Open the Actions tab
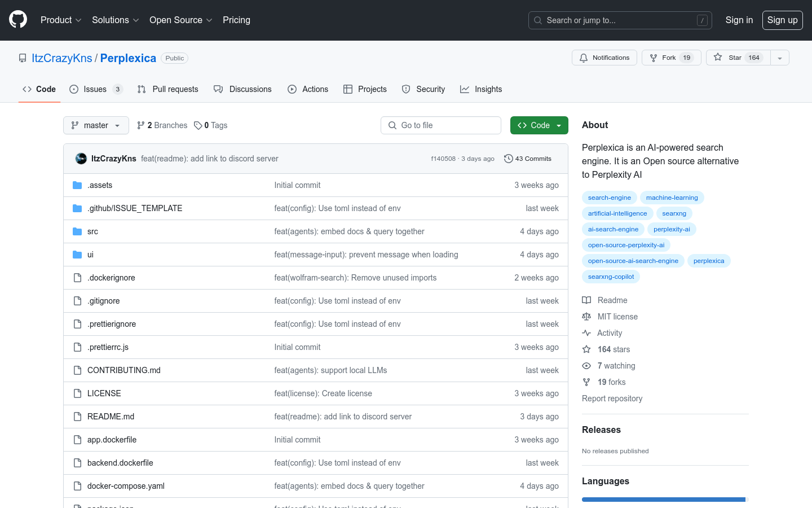The height and width of the screenshot is (508, 812). [x=308, y=89]
